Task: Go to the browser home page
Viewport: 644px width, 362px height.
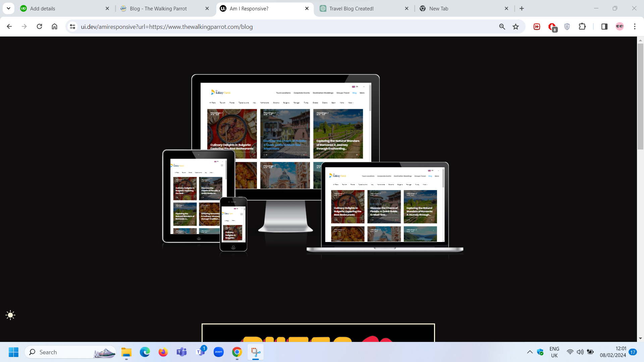Action: coord(54,26)
